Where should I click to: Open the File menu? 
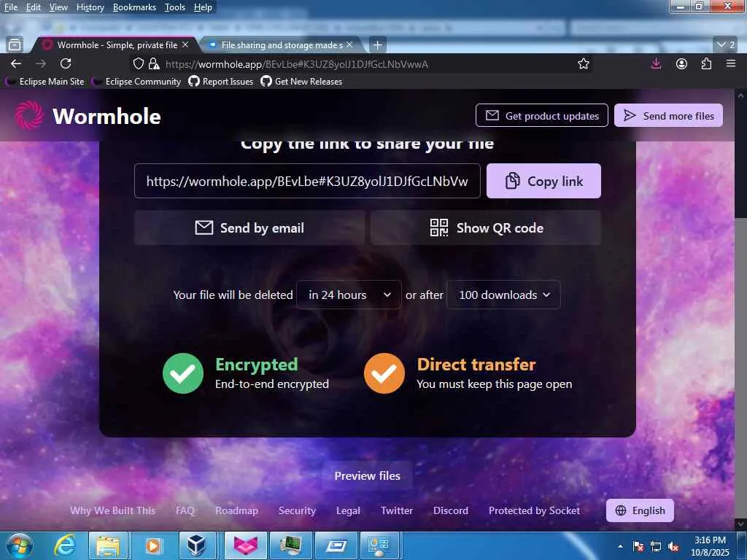10,7
